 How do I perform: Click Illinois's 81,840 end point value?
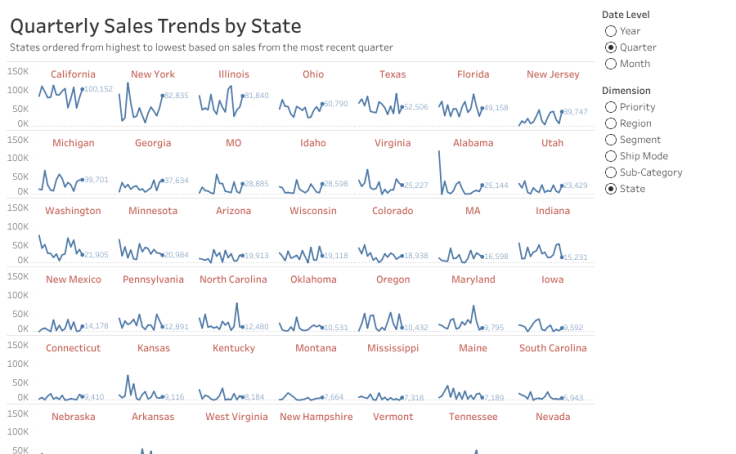click(x=257, y=95)
